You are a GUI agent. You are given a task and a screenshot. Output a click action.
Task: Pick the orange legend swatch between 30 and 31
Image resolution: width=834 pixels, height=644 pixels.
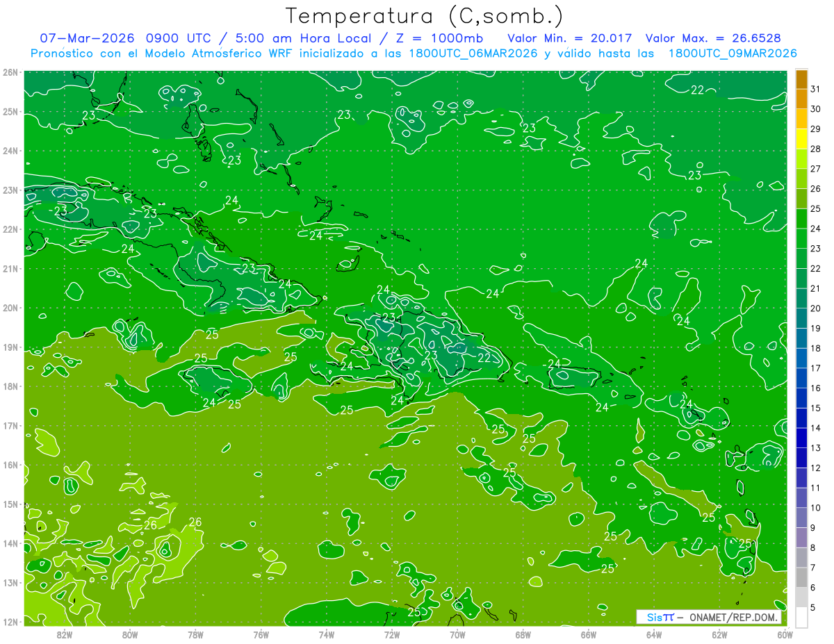coord(801,99)
